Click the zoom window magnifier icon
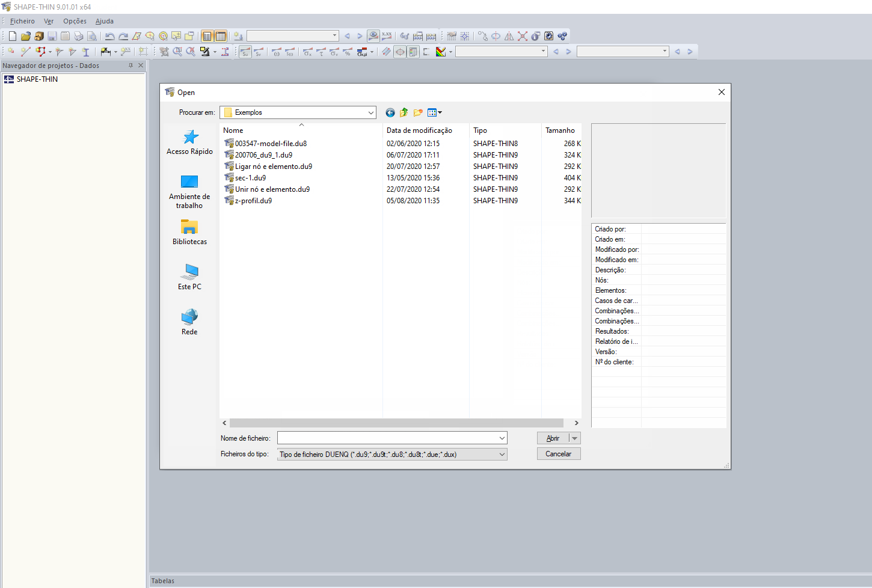 tap(177, 52)
